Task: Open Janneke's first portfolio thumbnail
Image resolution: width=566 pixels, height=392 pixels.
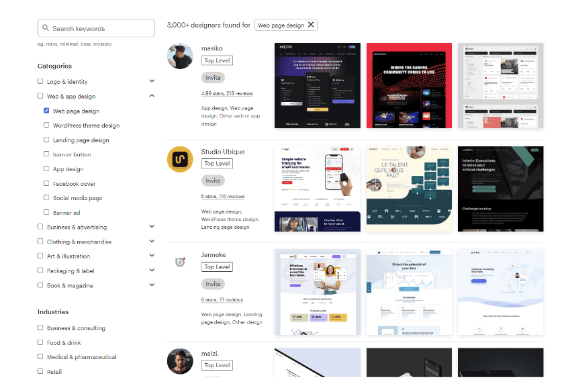Action: [x=317, y=292]
